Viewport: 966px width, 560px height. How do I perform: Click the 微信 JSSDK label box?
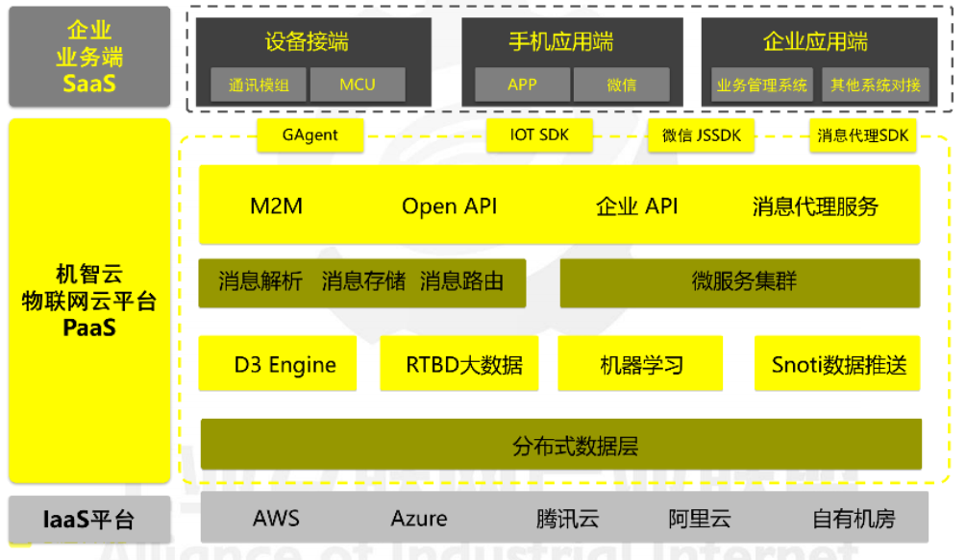[x=701, y=135]
